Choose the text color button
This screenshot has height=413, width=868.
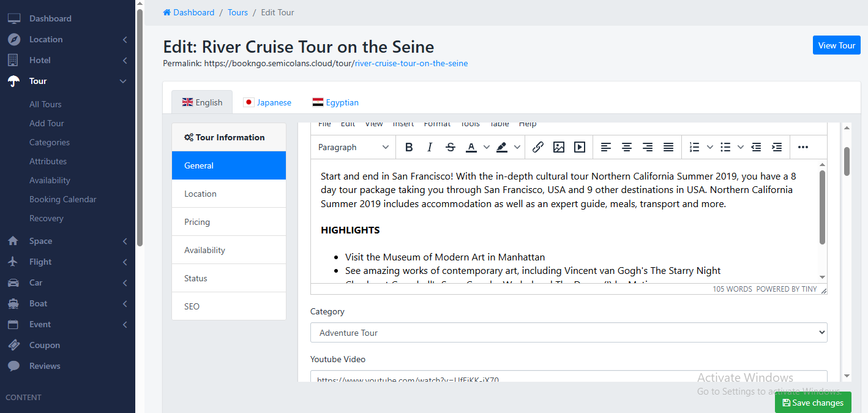pyautogui.click(x=471, y=147)
